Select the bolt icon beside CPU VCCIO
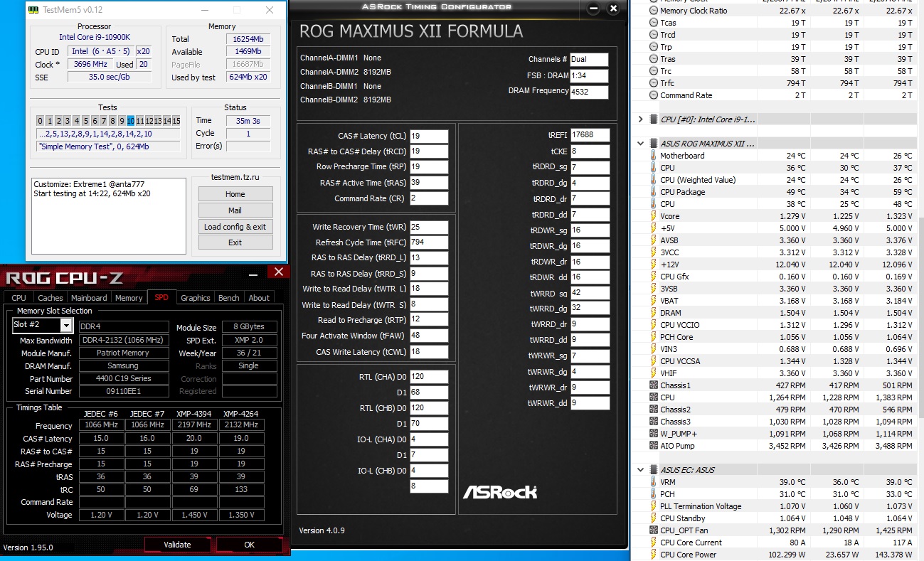The height and width of the screenshot is (561, 924). (x=654, y=325)
